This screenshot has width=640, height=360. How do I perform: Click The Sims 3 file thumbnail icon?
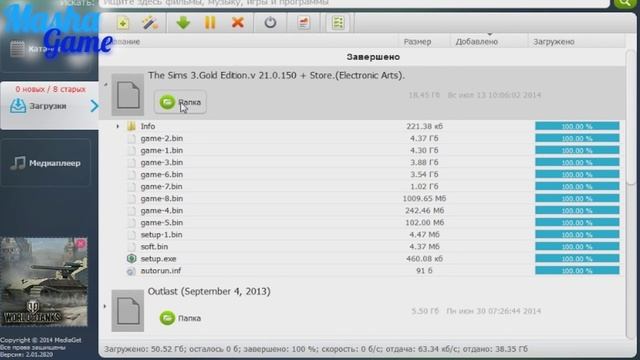click(128, 95)
